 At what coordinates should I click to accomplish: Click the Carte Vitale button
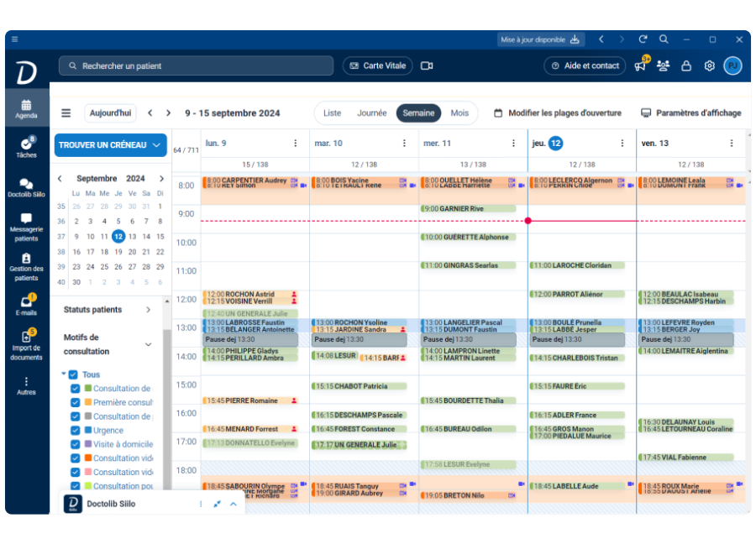[x=377, y=65]
